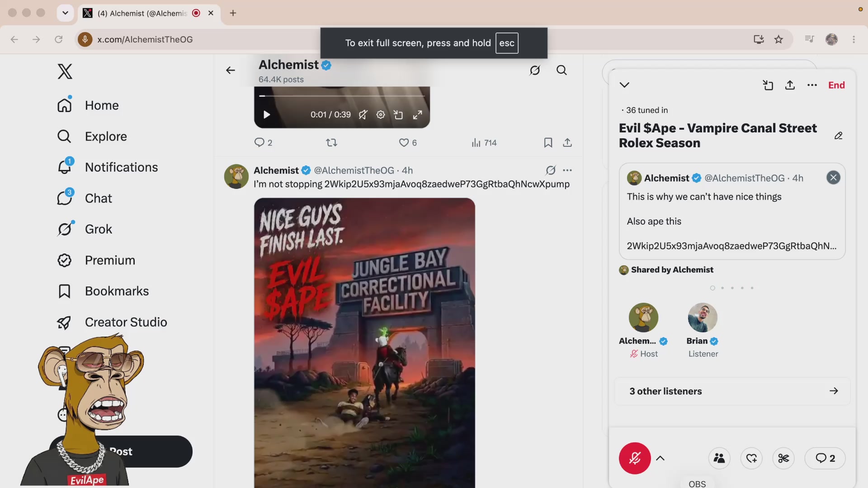Unmute the red microphone button
The image size is (868, 488).
coord(635,458)
